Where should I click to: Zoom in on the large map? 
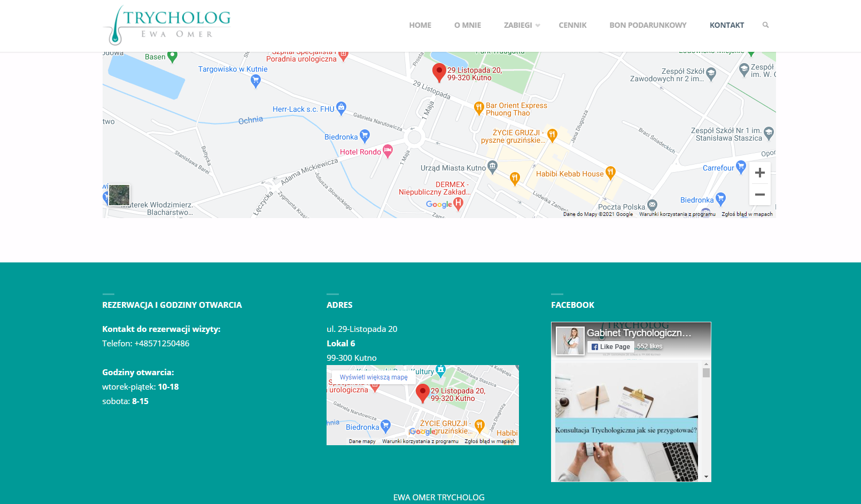coord(760,173)
